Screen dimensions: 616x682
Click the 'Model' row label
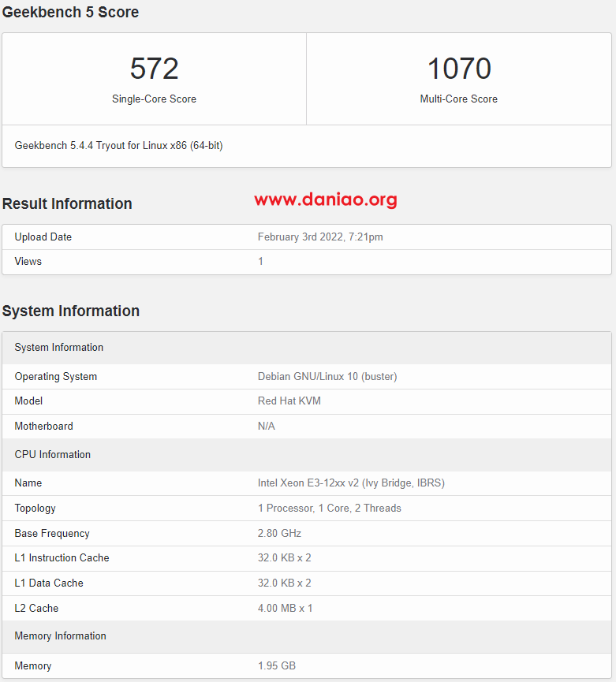coord(28,401)
